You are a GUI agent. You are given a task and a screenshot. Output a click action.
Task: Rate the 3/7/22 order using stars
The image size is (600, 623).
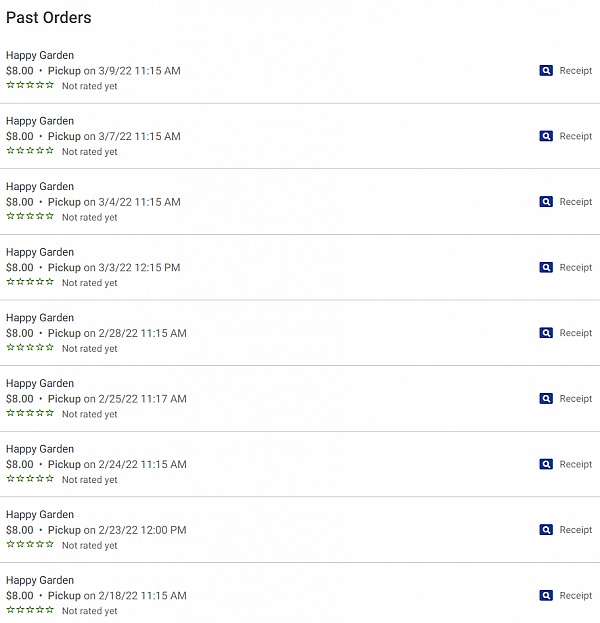tap(30, 151)
